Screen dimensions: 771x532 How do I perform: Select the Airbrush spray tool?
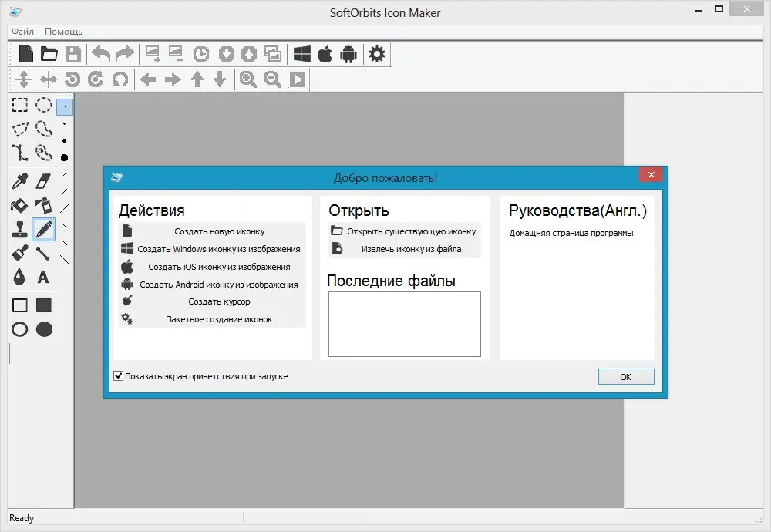pos(43,205)
